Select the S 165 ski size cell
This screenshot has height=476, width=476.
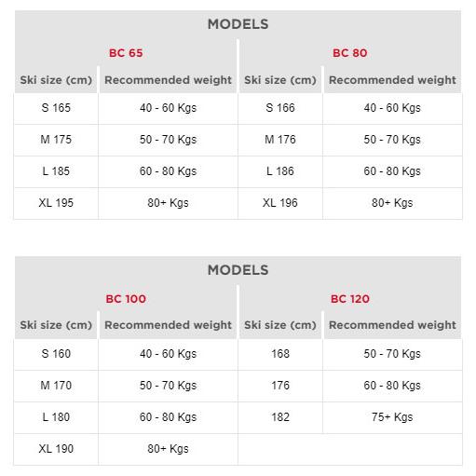click(x=56, y=108)
